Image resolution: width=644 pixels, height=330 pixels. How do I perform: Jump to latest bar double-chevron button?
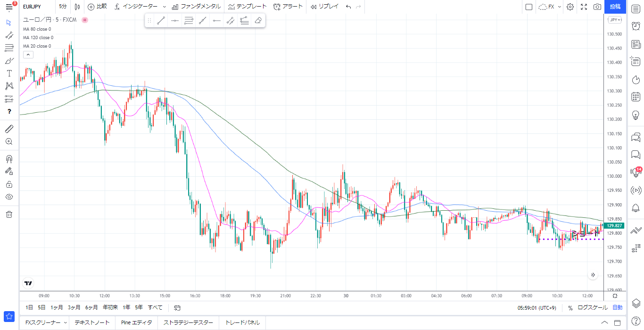[x=593, y=275]
